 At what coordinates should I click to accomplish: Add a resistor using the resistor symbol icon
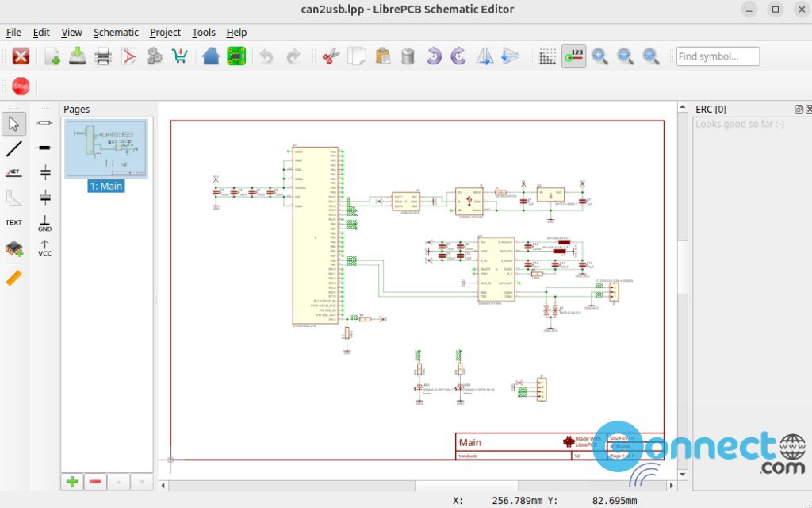[45, 123]
